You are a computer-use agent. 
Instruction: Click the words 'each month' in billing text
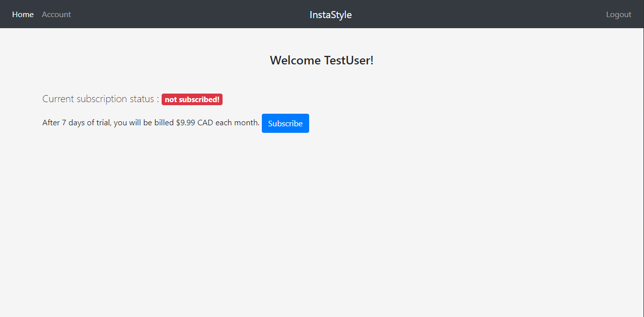[x=237, y=123]
